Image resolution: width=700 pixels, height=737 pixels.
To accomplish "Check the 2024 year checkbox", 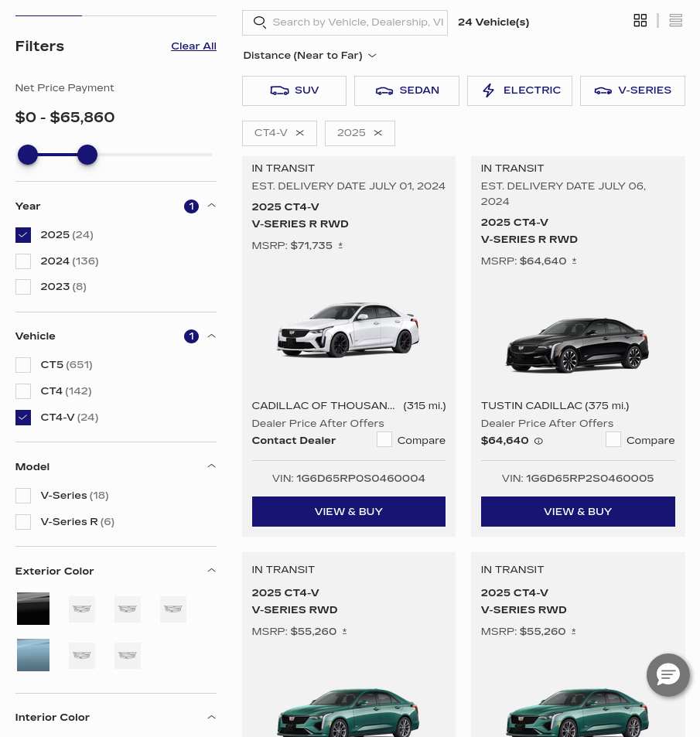I will 23,261.
